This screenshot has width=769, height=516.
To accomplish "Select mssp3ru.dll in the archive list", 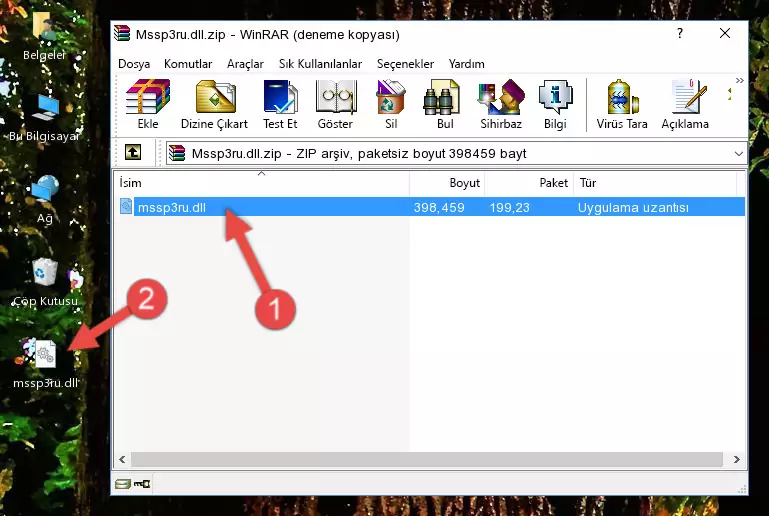I will pos(430,207).
